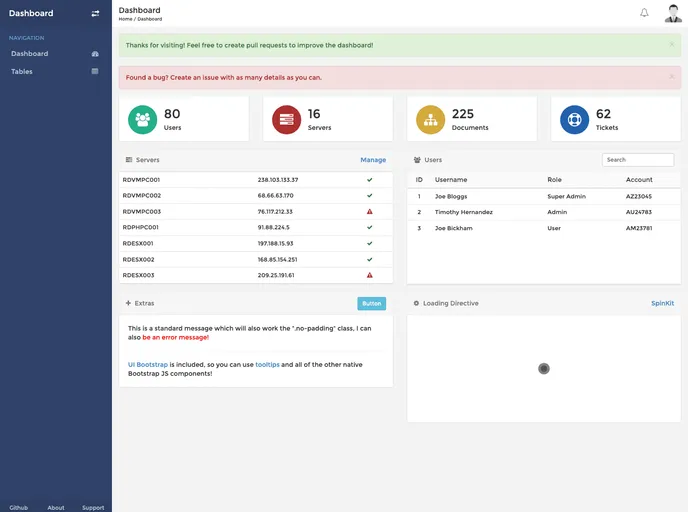Click the tables grid icon in sidebar
Viewport: 688px width, 512px height.
[95, 71]
